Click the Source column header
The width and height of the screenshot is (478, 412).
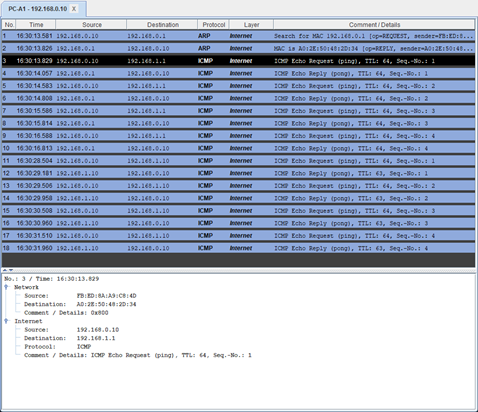[x=91, y=25]
